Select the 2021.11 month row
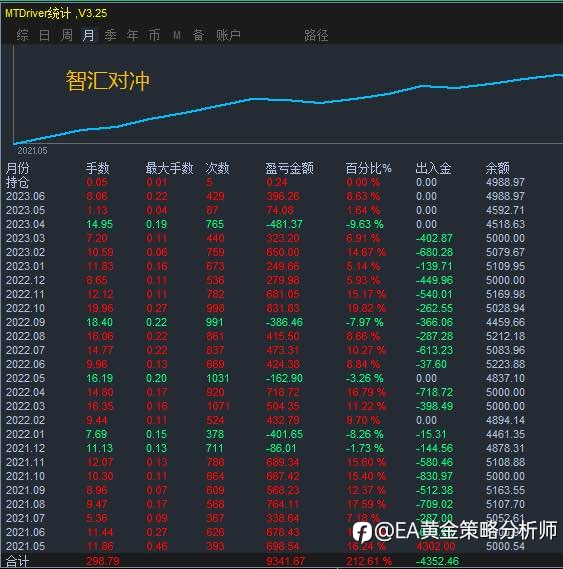The image size is (563, 569). point(265,462)
